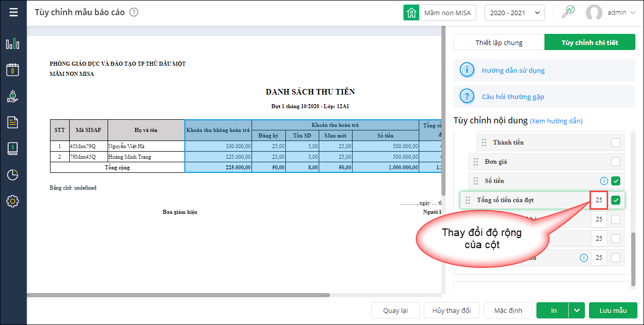Click the Tổng cộng row label
Screen dimensions: 644x325
(117, 167)
